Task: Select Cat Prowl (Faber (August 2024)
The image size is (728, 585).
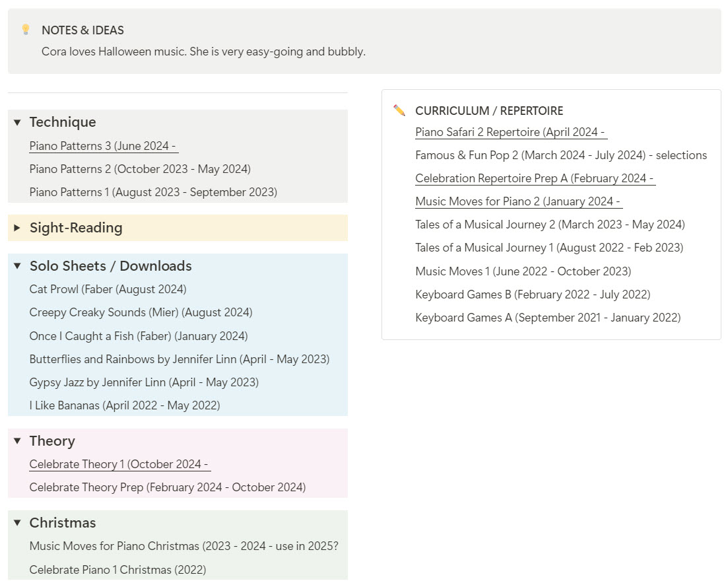Action: tap(108, 289)
